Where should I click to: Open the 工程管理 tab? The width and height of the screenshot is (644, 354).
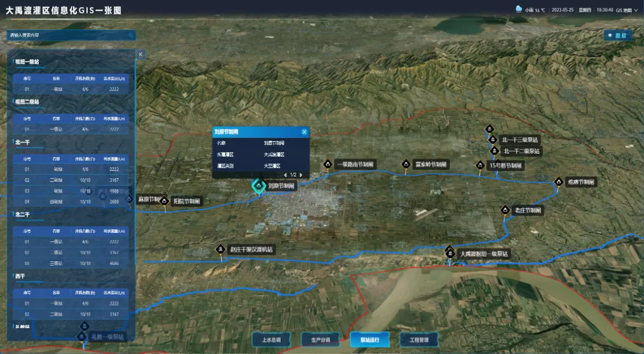coord(419,340)
